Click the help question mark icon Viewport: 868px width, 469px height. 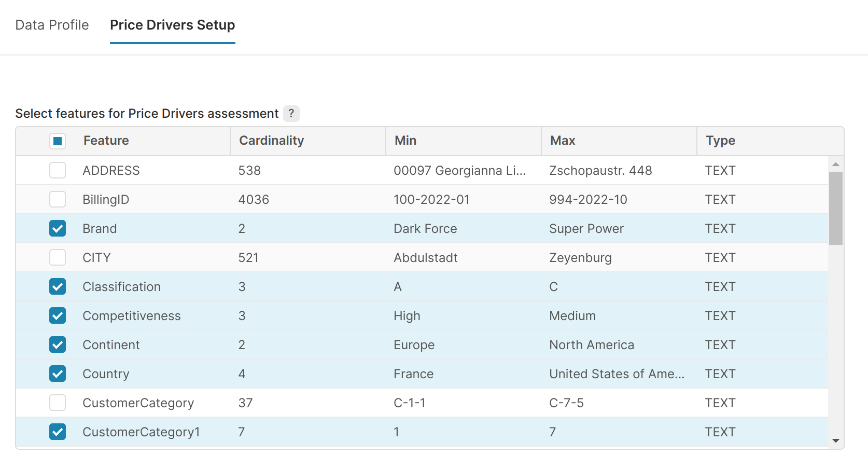291,113
